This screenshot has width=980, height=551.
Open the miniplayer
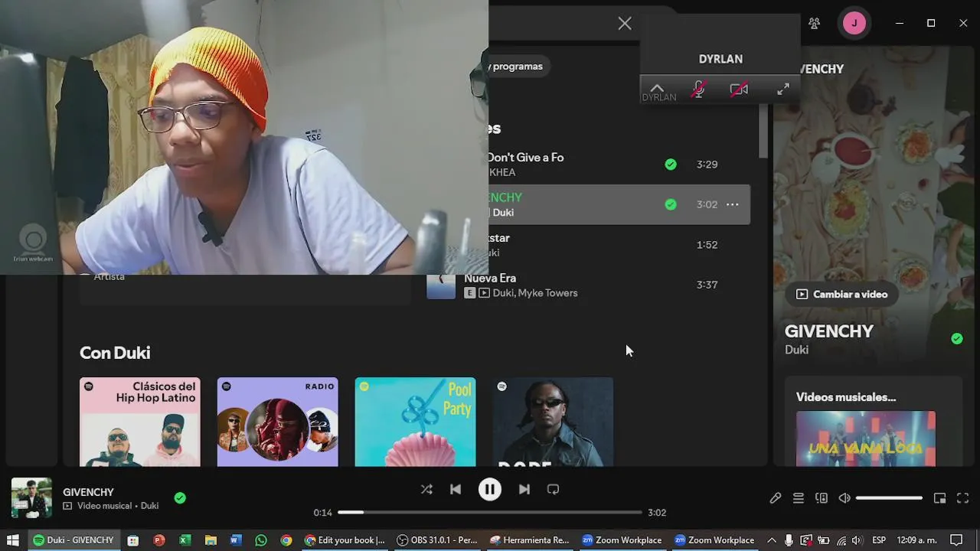(x=939, y=498)
